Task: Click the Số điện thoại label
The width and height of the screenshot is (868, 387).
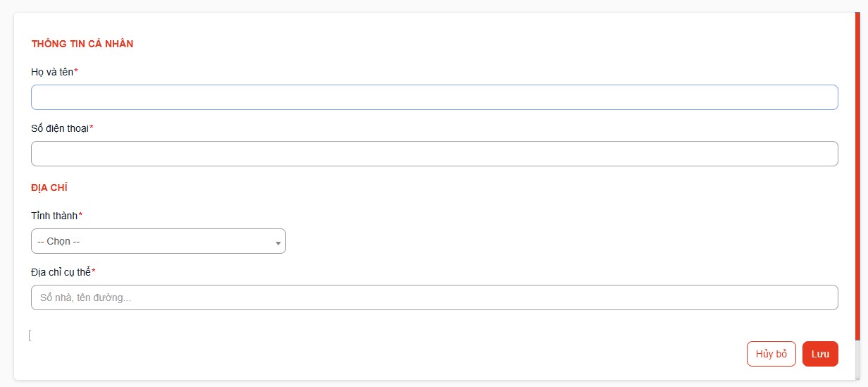Action: (x=60, y=128)
